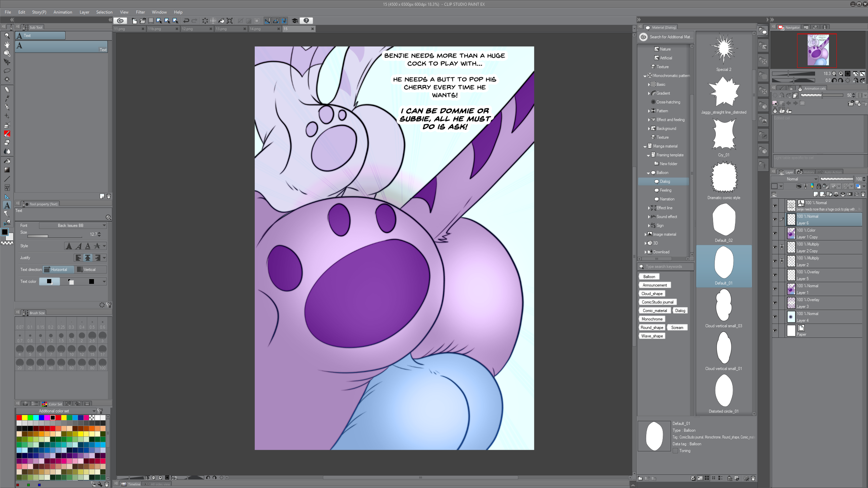Click the Cloud_shape tag button
Image resolution: width=868 pixels, height=488 pixels.
click(x=652, y=294)
